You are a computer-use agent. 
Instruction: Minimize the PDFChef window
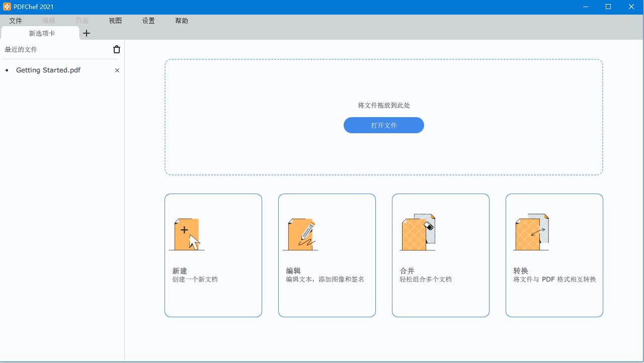586,7
